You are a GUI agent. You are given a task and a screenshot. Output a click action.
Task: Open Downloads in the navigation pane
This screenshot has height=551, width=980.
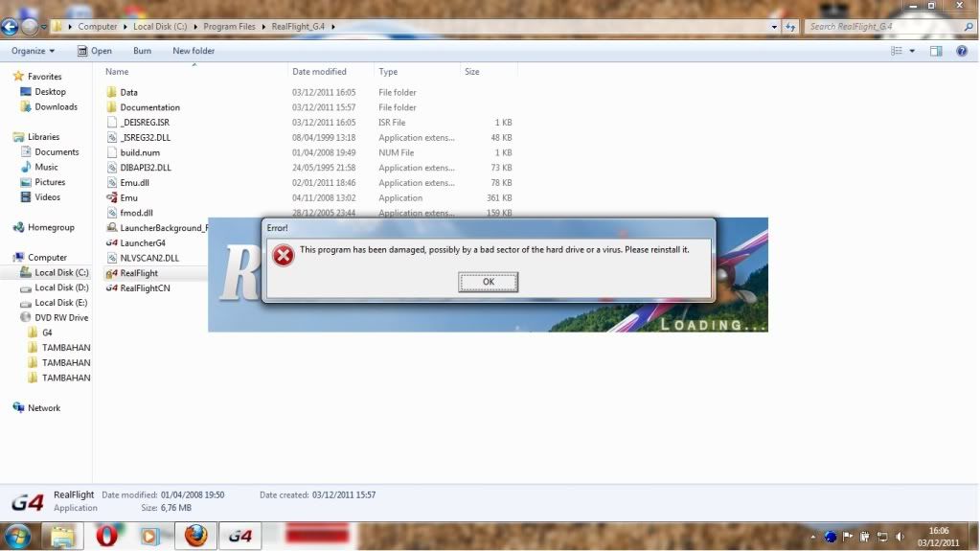(x=56, y=107)
